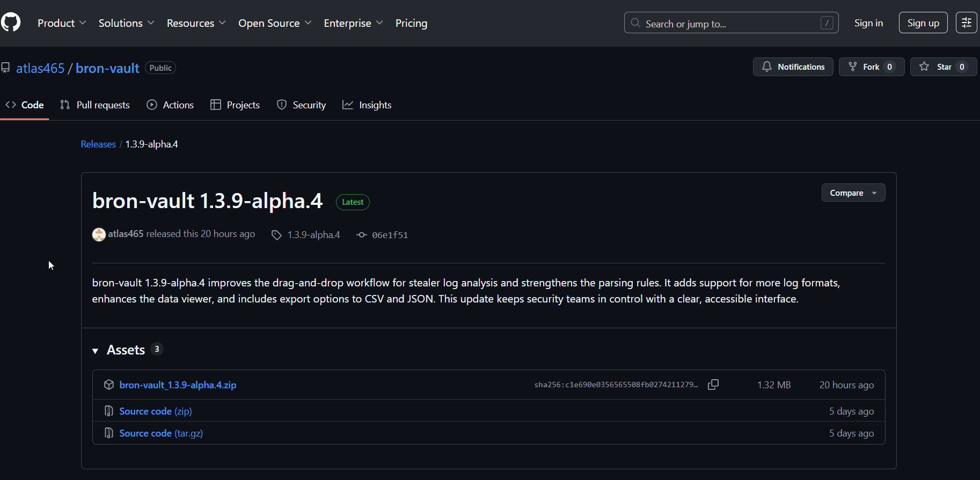
Task: Focus the Search or jump to field
Action: [x=730, y=24]
